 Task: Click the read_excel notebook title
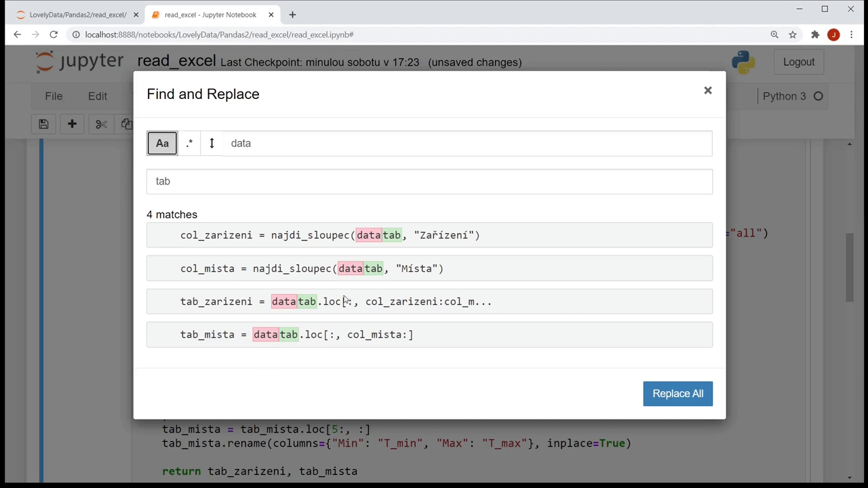coord(176,62)
